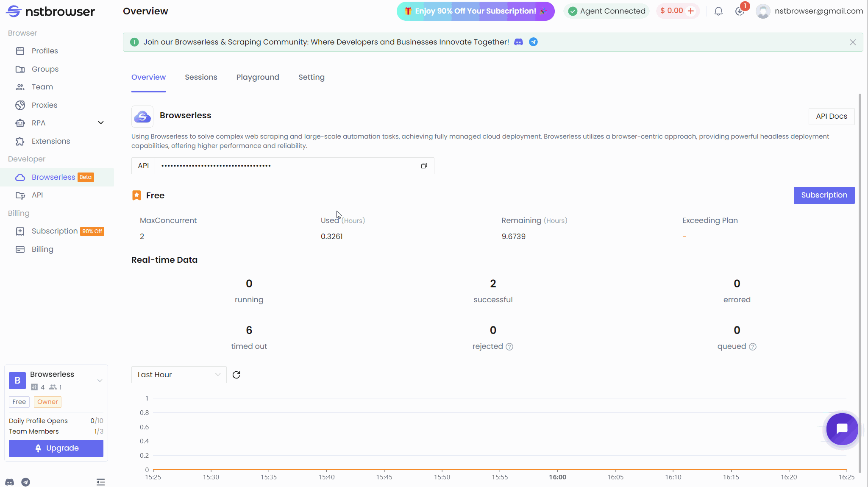Click the masked API key field

tap(286, 166)
